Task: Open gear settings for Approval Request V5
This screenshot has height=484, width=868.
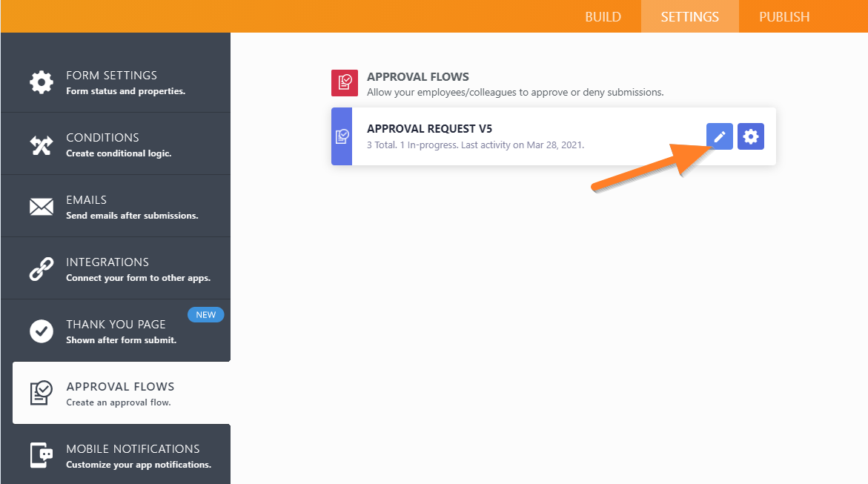Action: [x=751, y=136]
